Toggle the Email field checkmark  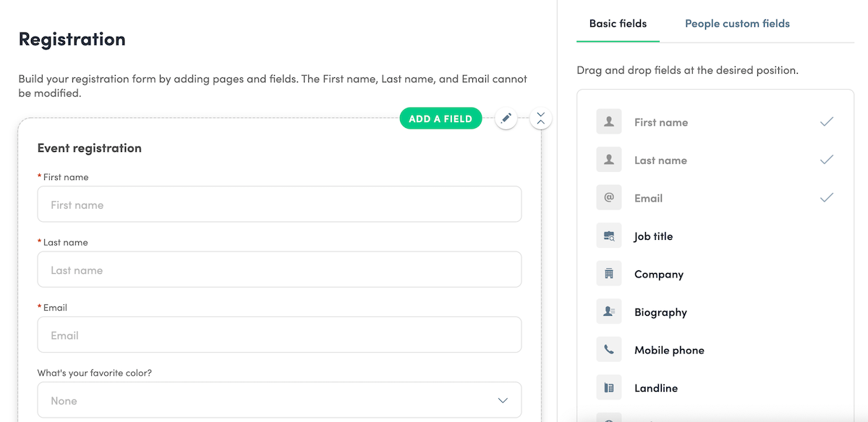tap(827, 197)
